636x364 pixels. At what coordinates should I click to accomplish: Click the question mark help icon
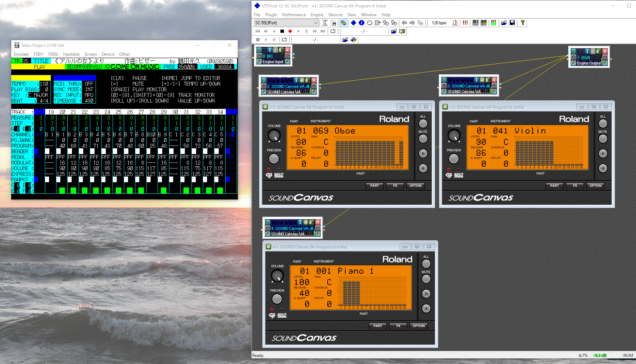point(523,23)
